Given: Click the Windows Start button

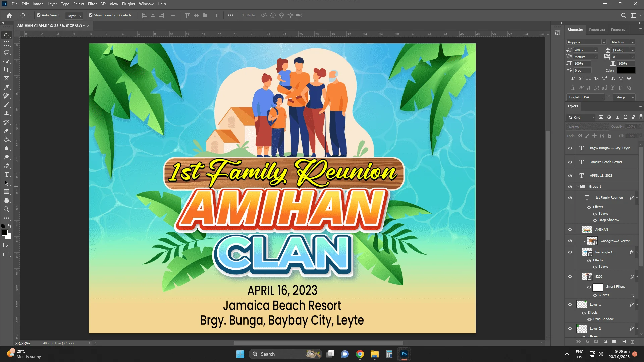Looking at the screenshot, I should click(240, 354).
